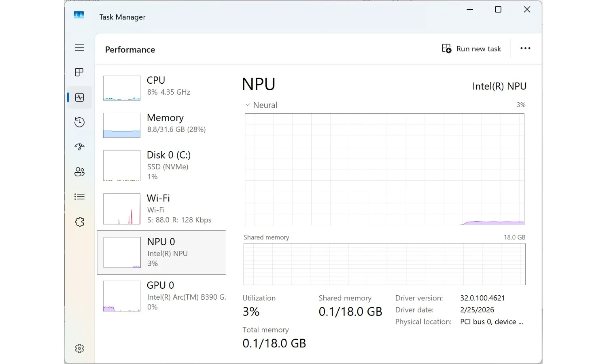
Task: Click the Driver date label
Action: click(414, 310)
